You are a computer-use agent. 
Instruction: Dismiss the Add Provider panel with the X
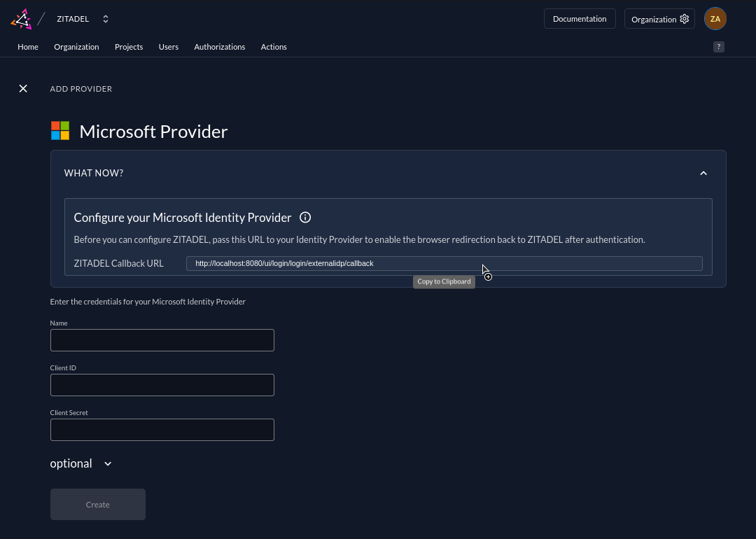tap(23, 88)
